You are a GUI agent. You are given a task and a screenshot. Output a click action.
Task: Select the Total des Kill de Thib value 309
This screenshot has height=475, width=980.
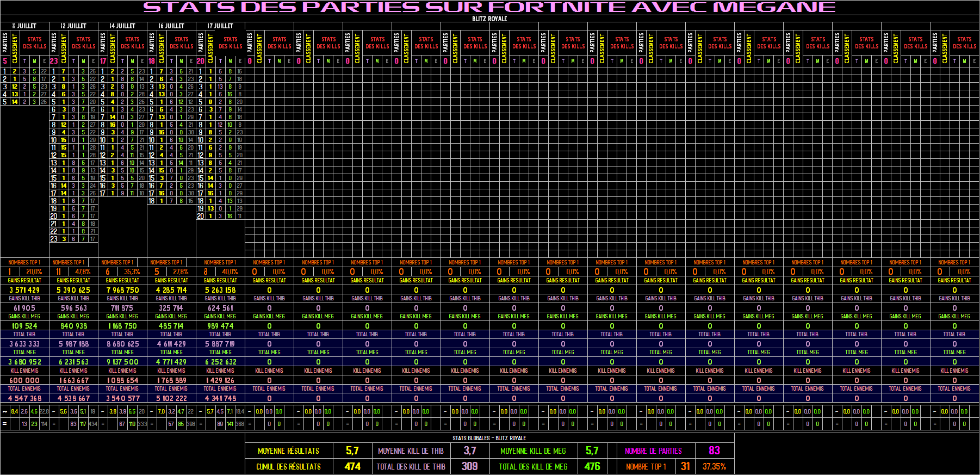tap(469, 466)
